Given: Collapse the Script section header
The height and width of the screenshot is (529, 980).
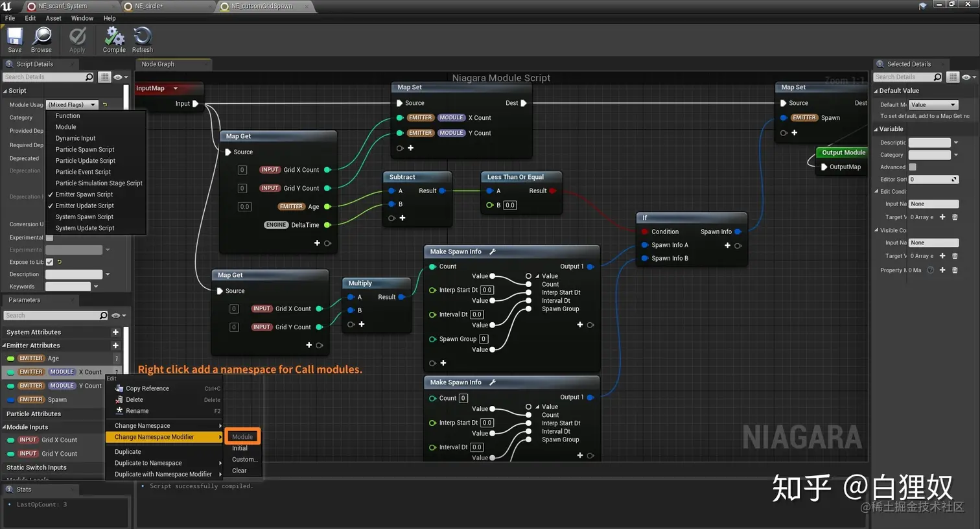Looking at the screenshot, I should (x=6, y=91).
